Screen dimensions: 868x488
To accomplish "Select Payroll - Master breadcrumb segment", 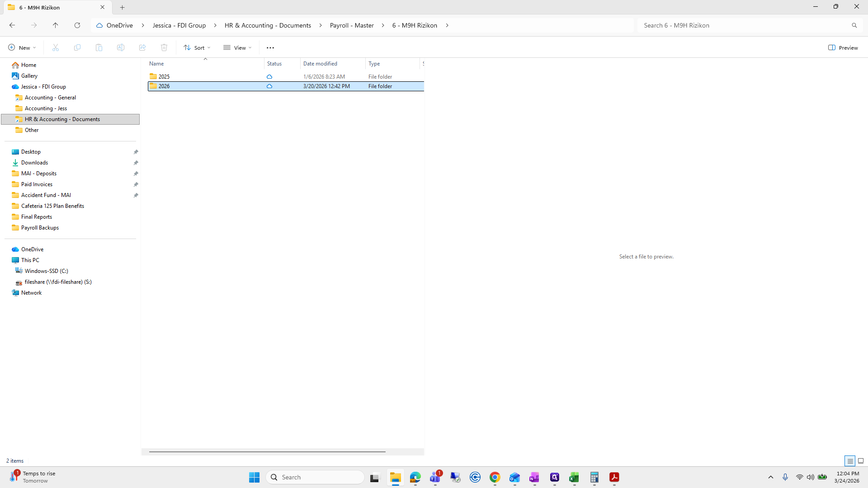I will tap(352, 25).
